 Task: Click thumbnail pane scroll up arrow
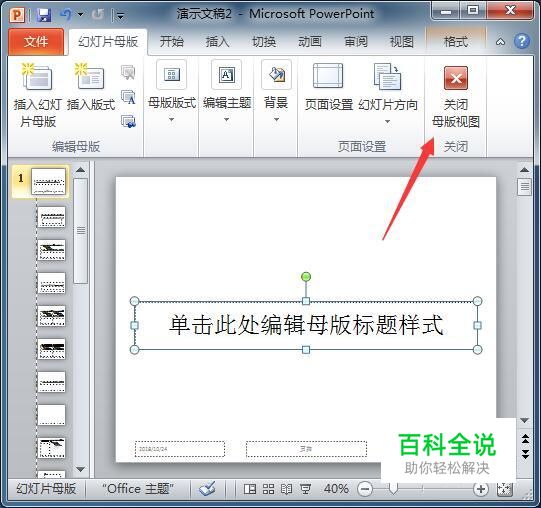(x=80, y=169)
